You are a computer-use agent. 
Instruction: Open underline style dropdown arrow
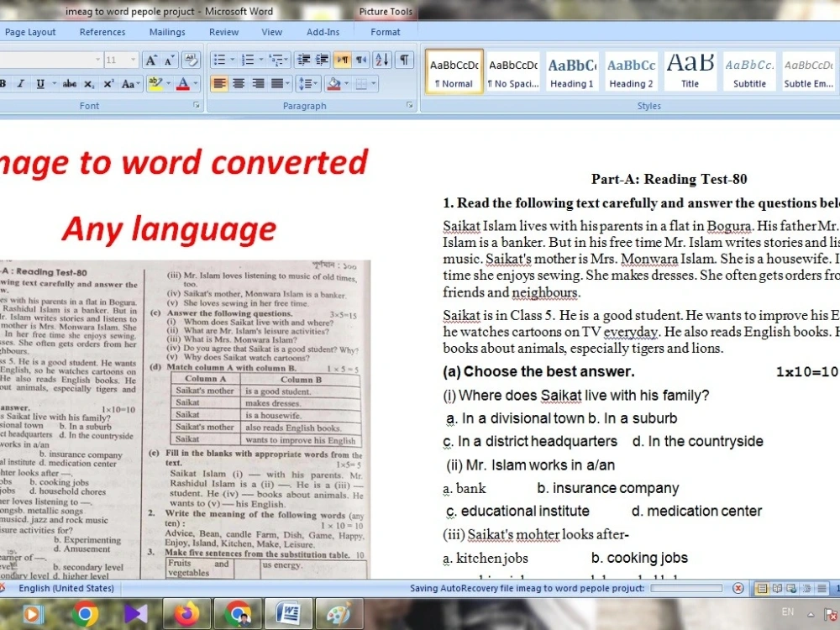coord(54,83)
